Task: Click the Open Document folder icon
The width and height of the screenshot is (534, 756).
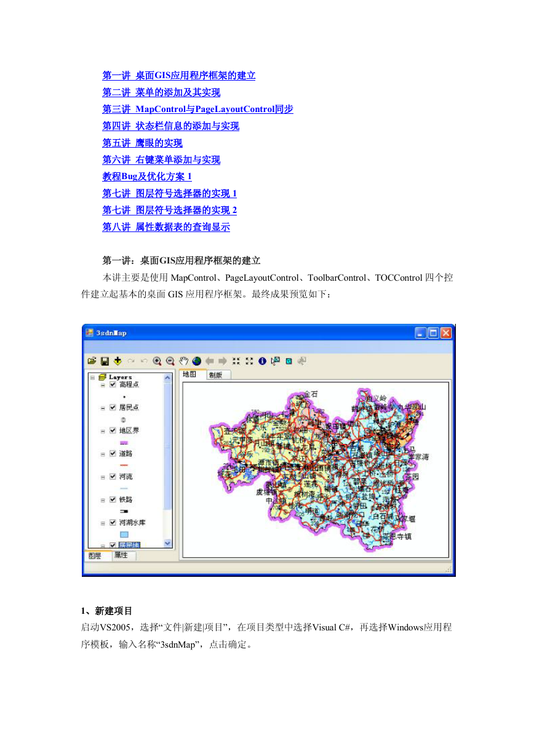Action: pyautogui.click(x=92, y=361)
